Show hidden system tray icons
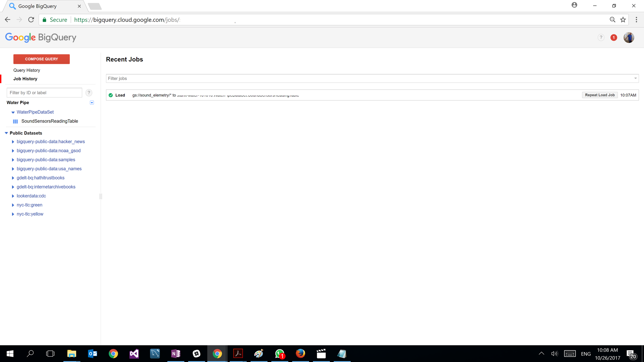This screenshot has width=644, height=362. tap(541, 354)
